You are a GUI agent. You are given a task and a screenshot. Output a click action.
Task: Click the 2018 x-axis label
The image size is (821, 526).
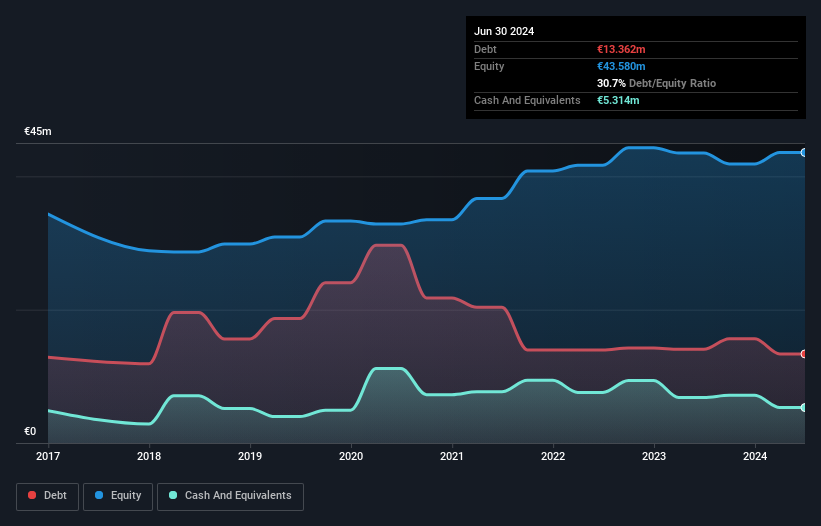pos(149,456)
